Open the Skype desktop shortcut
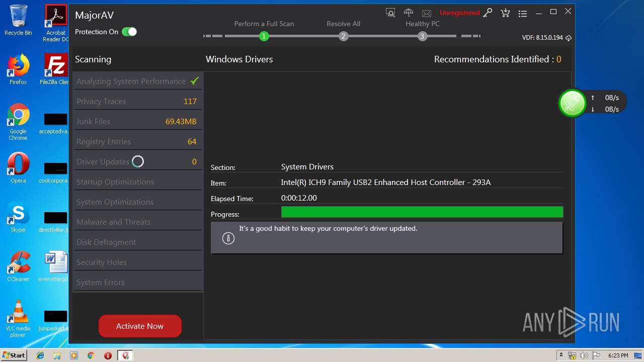 (18, 217)
